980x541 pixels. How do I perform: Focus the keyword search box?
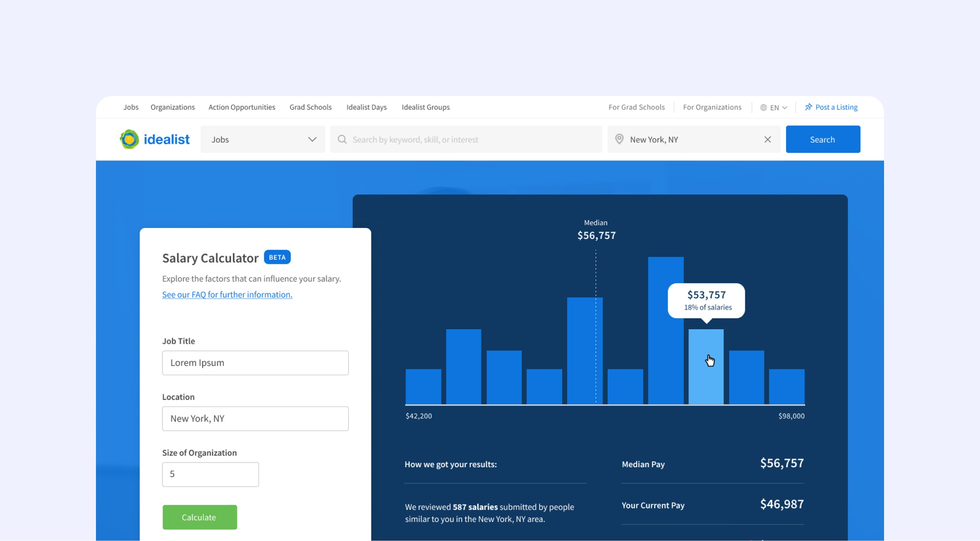click(x=472, y=139)
